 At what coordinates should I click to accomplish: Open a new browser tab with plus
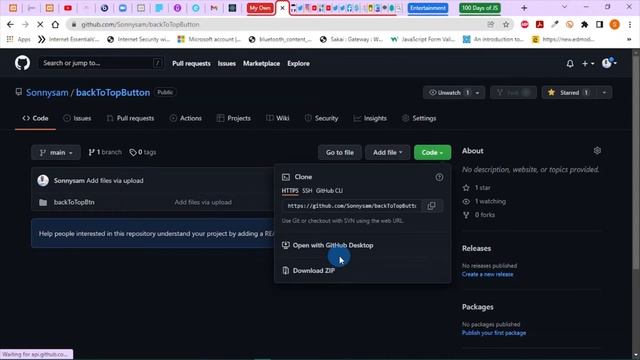(x=524, y=8)
